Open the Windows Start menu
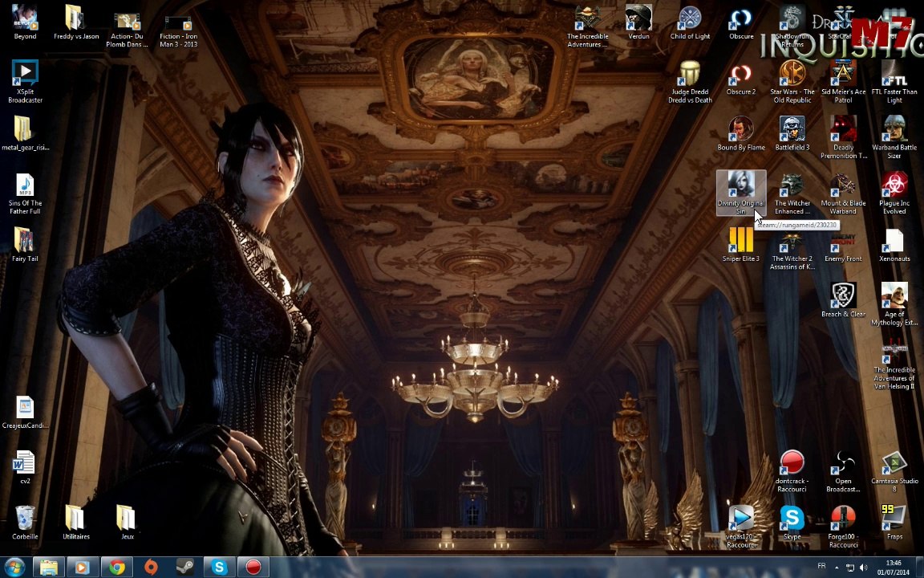The width and height of the screenshot is (924, 578). 14,568
